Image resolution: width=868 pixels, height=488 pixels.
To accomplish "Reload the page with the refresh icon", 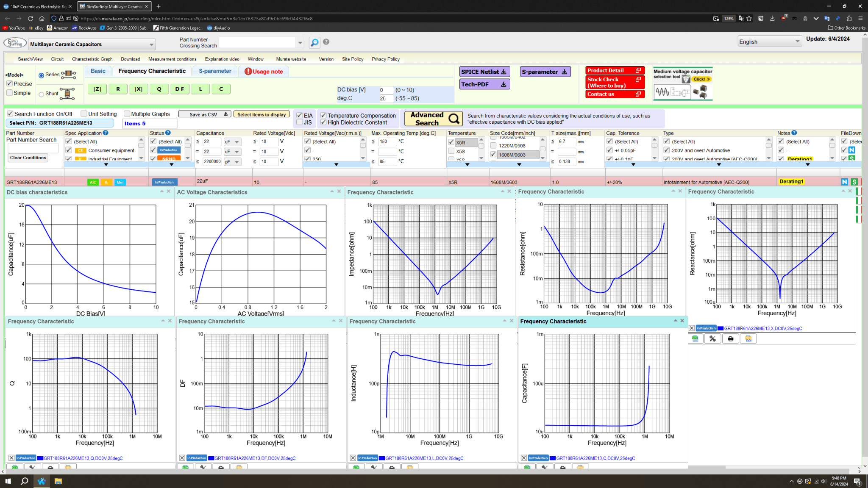I will coord(31,18).
